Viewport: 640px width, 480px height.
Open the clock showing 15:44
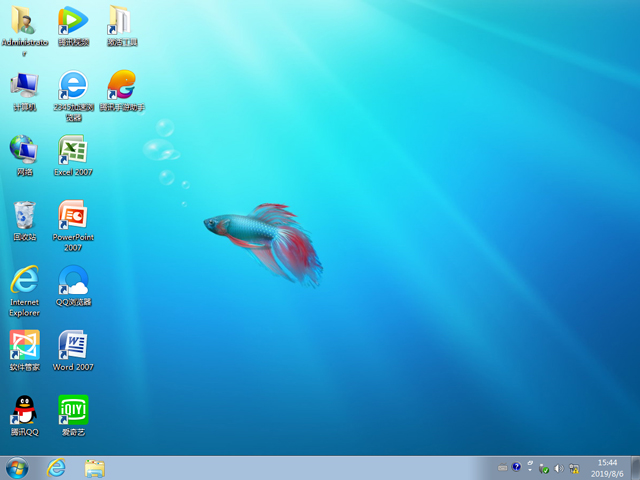(607, 468)
